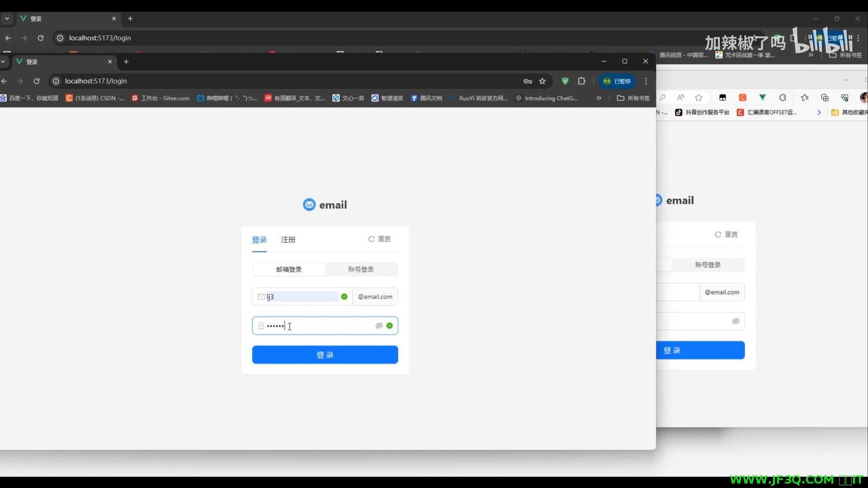Click the blue email logo icon
This screenshot has height=488, width=868.
(309, 205)
